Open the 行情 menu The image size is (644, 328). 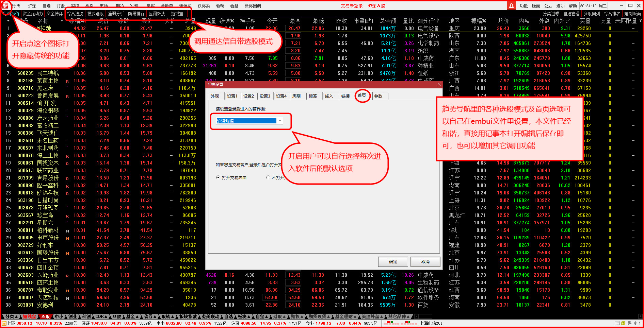point(16,6)
